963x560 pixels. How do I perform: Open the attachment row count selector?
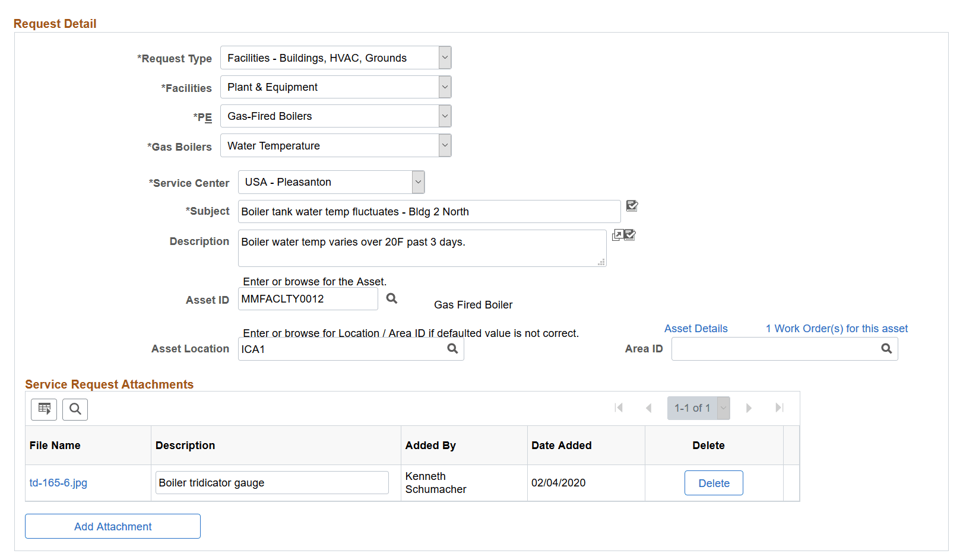point(723,408)
